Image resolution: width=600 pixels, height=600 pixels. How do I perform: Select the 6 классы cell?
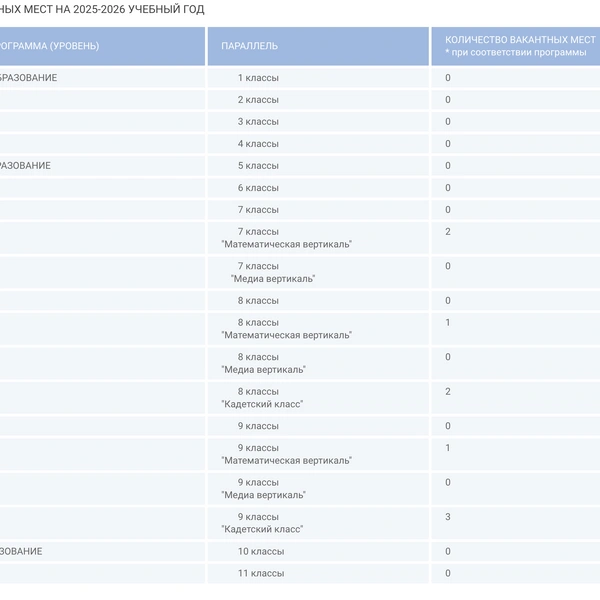pos(318,188)
